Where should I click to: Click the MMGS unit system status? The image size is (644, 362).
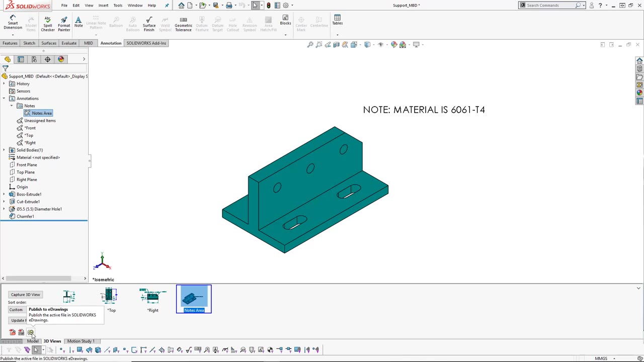[x=601, y=358]
